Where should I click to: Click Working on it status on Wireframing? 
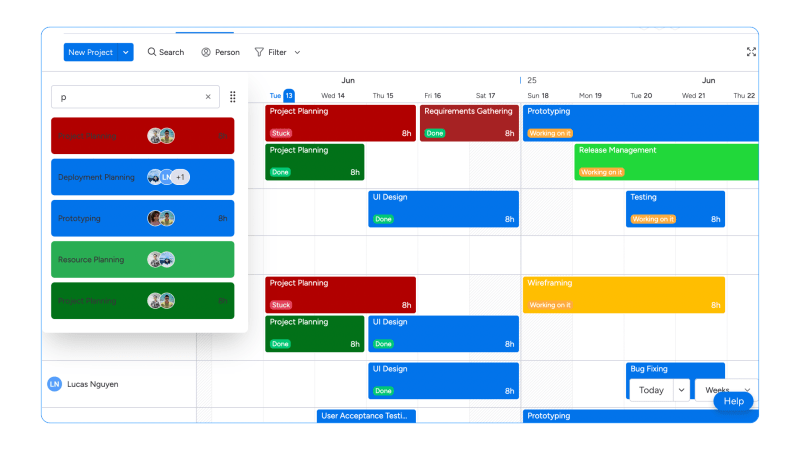[x=550, y=305]
